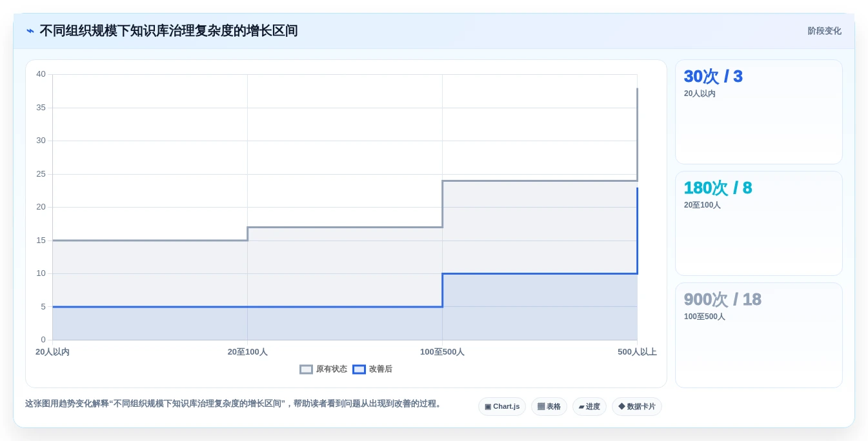868x441 pixels.
Task: Toggle the 改善后 legend item
Action: [372, 369]
